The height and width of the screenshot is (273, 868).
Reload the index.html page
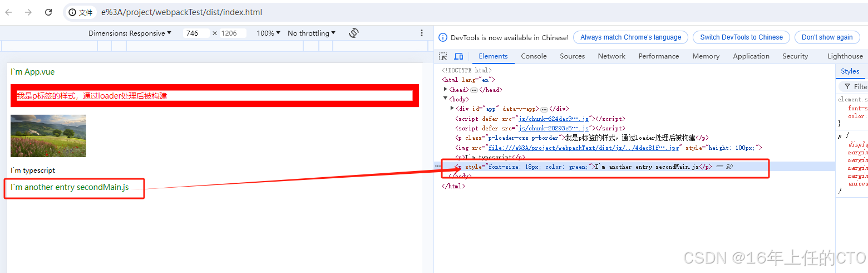click(48, 12)
